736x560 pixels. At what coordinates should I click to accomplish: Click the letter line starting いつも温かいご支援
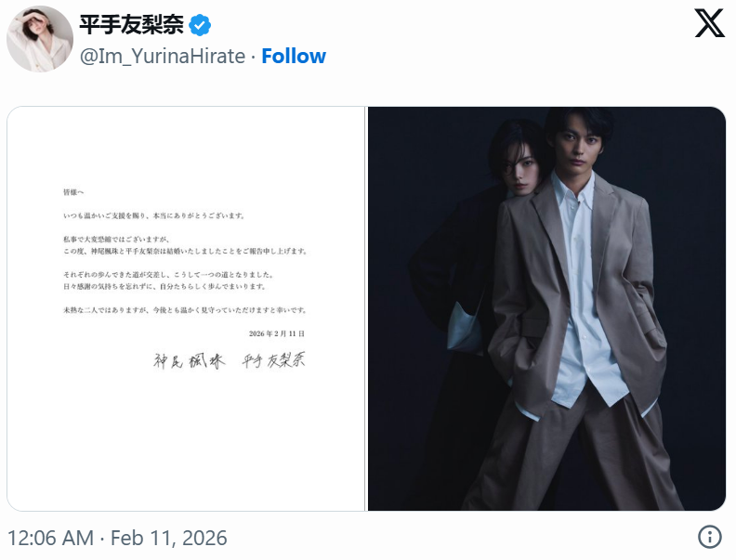click(154, 215)
